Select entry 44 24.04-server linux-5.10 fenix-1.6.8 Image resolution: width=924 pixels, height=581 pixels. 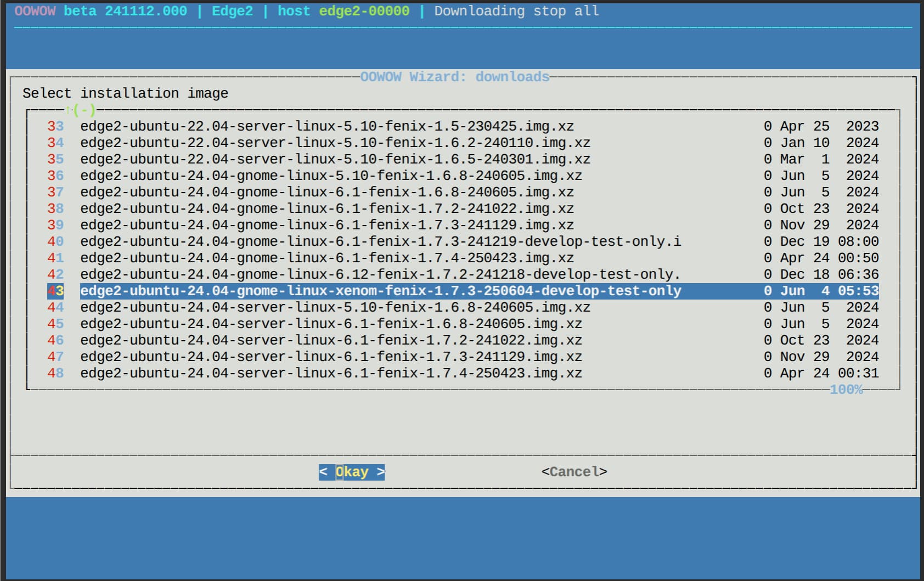coord(463,307)
